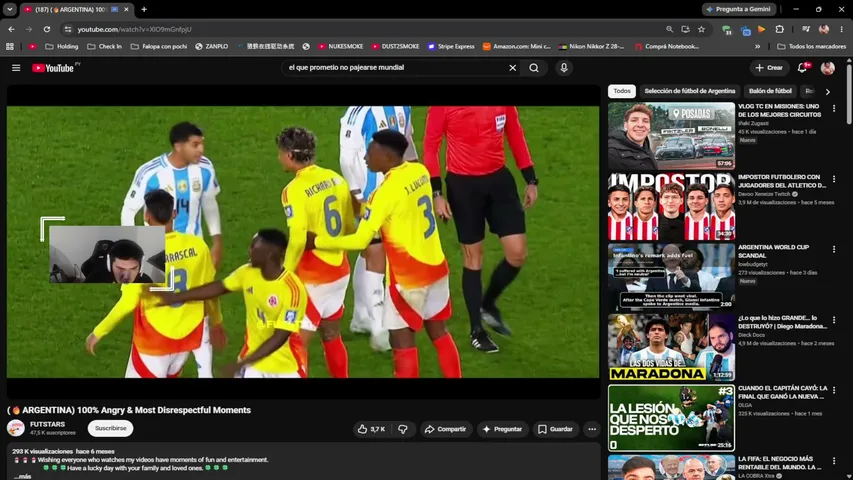
Task: Open Check In bookmark folder
Action: [x=104, y=47]
